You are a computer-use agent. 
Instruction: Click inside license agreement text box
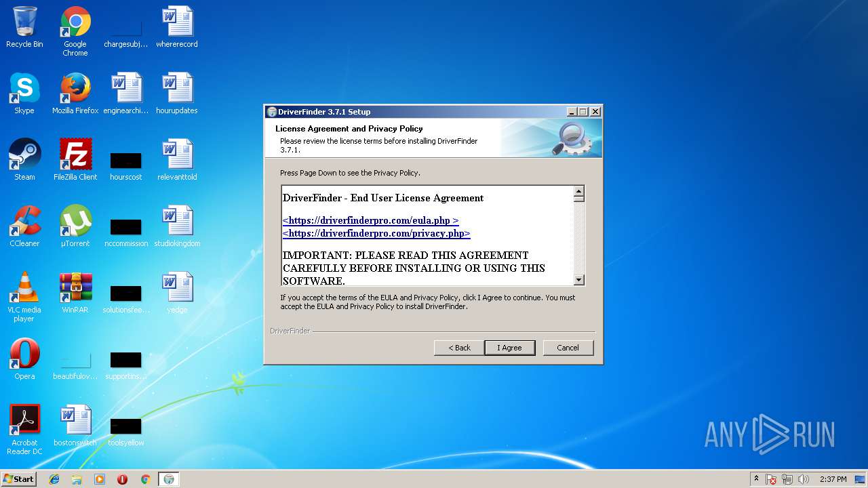click(428, 235)
